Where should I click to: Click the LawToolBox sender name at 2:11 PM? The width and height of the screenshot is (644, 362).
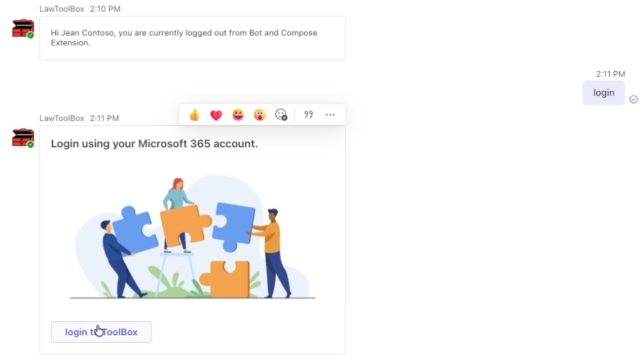tap(62, 118)
